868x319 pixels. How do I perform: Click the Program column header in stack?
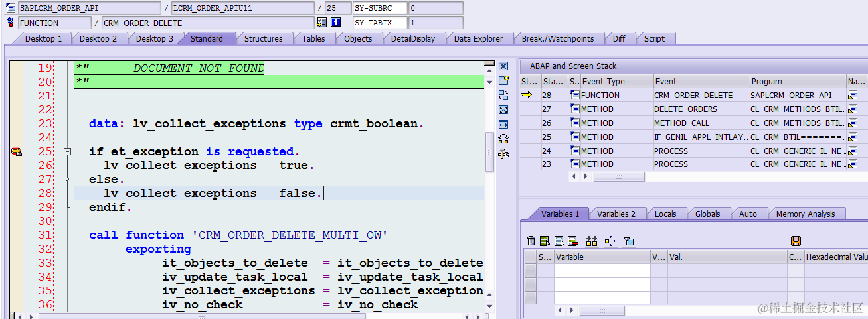click(x=797, y=81)
